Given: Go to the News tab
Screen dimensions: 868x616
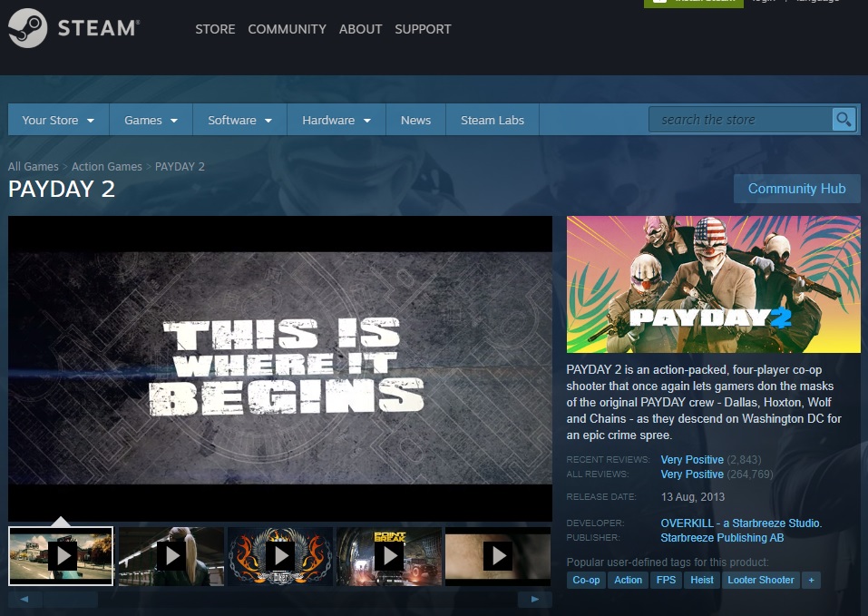Looking at the screenshot, I should click(415, 120).
